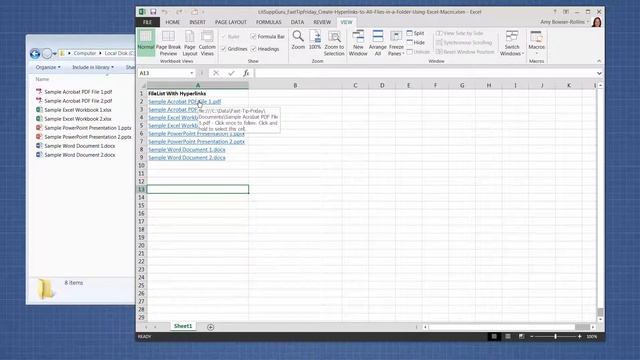Select the Normal workbook view
This screenshot has height=360, width=640.
[x=146, y=42]
